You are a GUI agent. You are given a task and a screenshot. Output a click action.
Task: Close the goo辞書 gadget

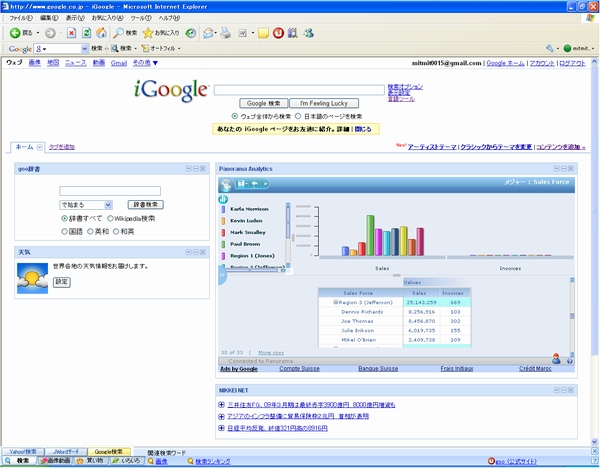[203, 169]
